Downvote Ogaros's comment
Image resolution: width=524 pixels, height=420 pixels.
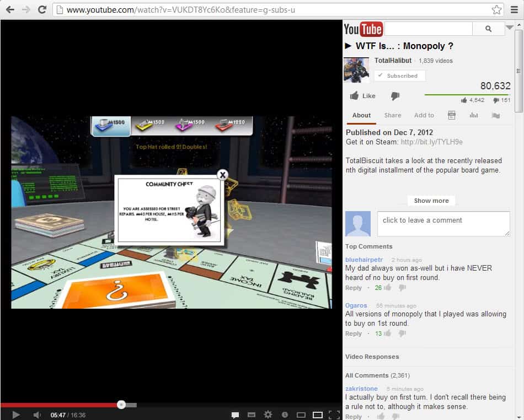402,333
